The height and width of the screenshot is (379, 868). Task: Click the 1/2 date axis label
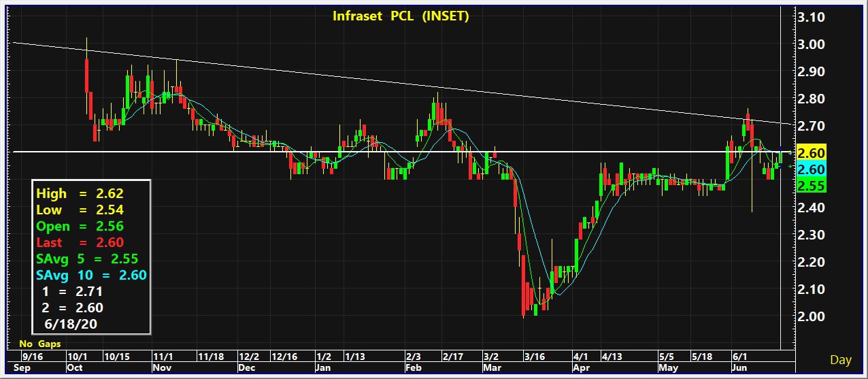coord(324,357)
